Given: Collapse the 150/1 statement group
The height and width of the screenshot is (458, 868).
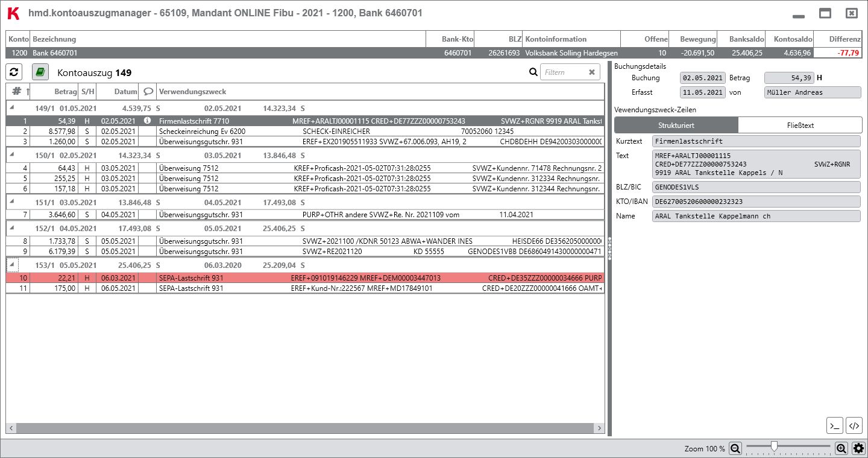Looking at the screenshot, I should pyautogui.click(x=13, y=154).
